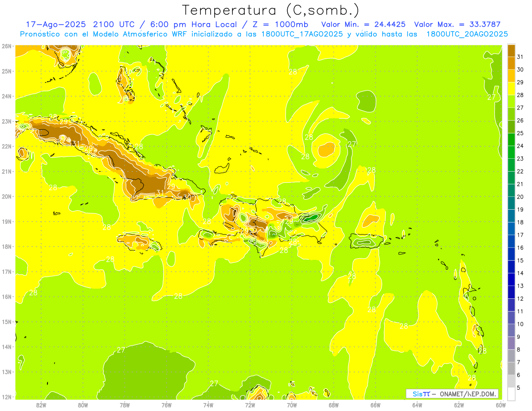The height and width of the screenshot is (411, 532).
Task: Click the 70W longitude axis label
Action: click(292, 405)
